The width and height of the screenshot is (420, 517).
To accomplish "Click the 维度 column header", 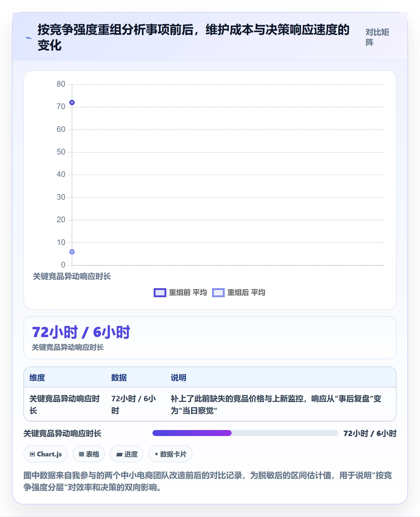I will (x=37, y=378).
